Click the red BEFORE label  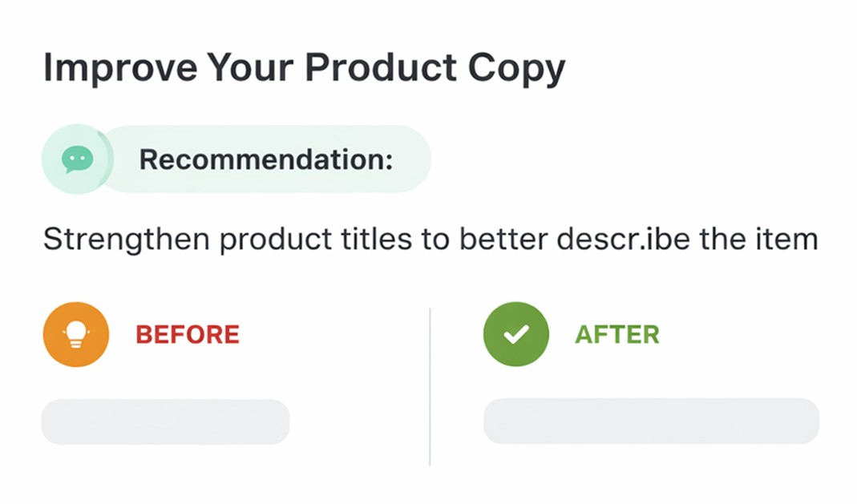click(188, 334)
